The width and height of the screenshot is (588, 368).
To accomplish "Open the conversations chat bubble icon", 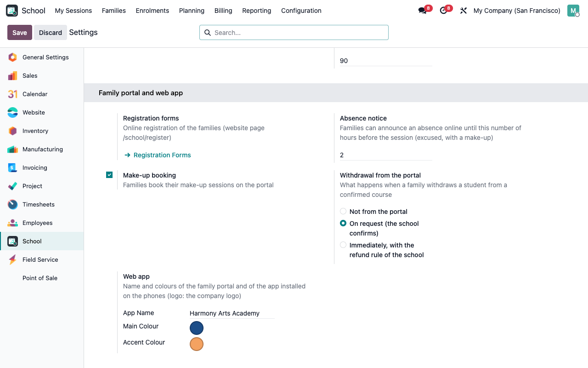I will point(422,11).
